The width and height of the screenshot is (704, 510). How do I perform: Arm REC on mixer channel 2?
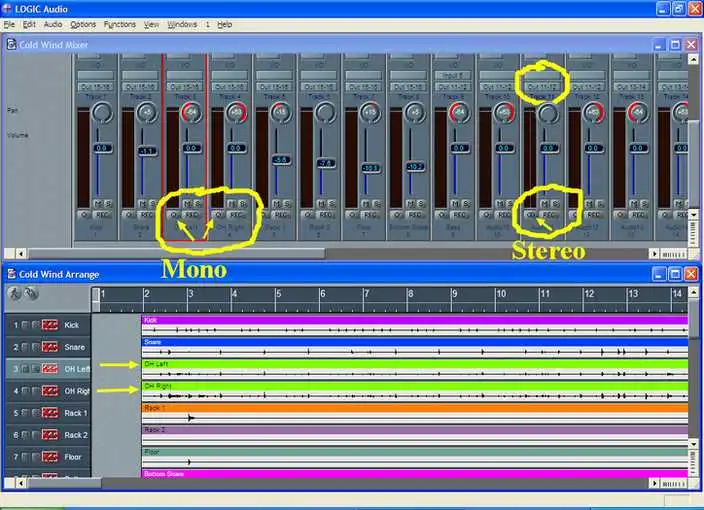[147, 215]
